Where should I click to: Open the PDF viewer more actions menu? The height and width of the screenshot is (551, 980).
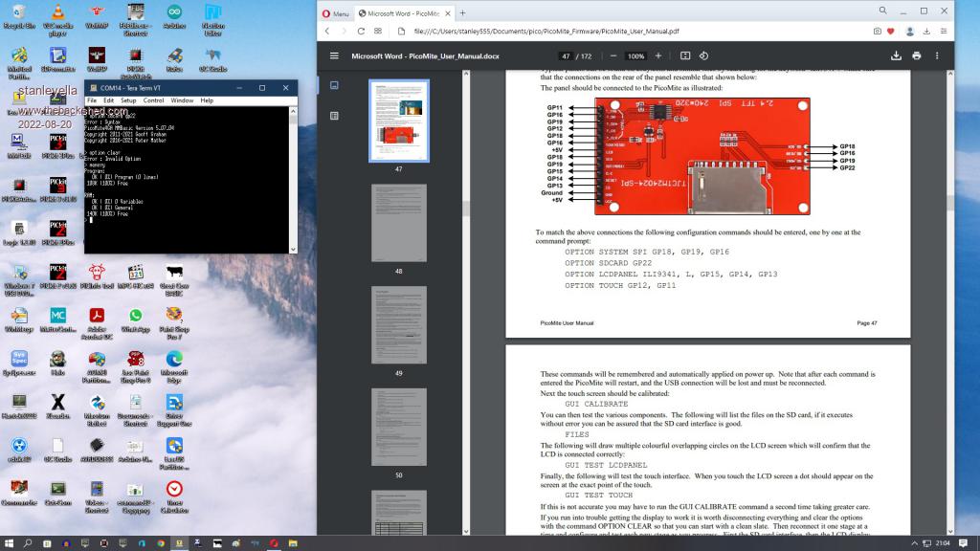coord(938,56)
